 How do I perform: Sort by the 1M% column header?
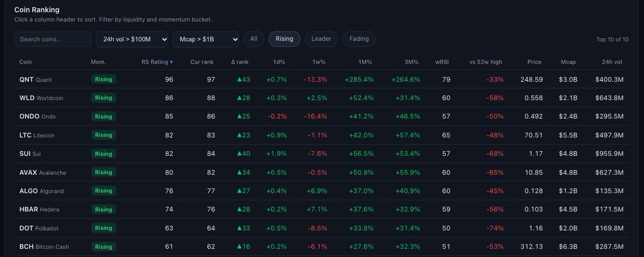click(366, 62)
